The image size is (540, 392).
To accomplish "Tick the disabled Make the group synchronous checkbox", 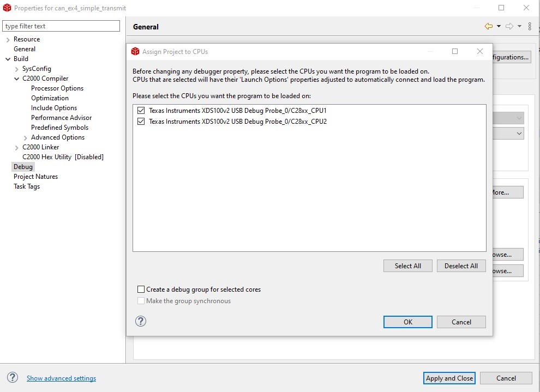I will pos(141,301).
